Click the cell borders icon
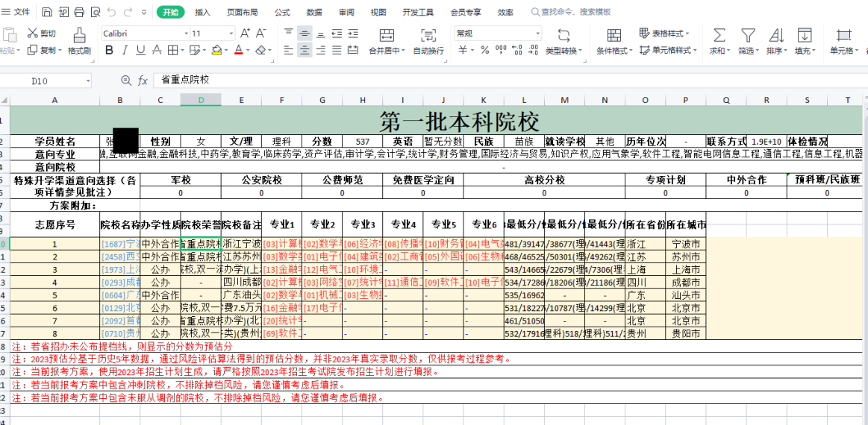Image resolution: width=868 pixels, height=425 pixels. tap(172, 51)
